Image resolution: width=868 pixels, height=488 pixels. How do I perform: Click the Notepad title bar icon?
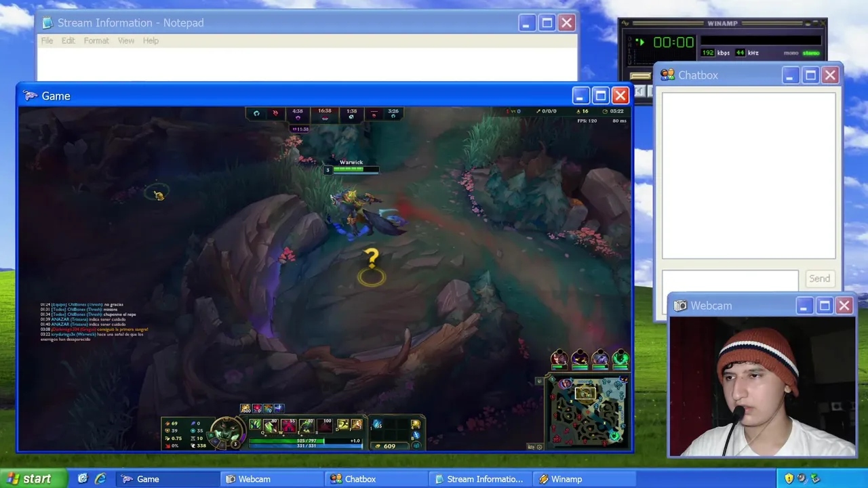click(x=47, y=22)
